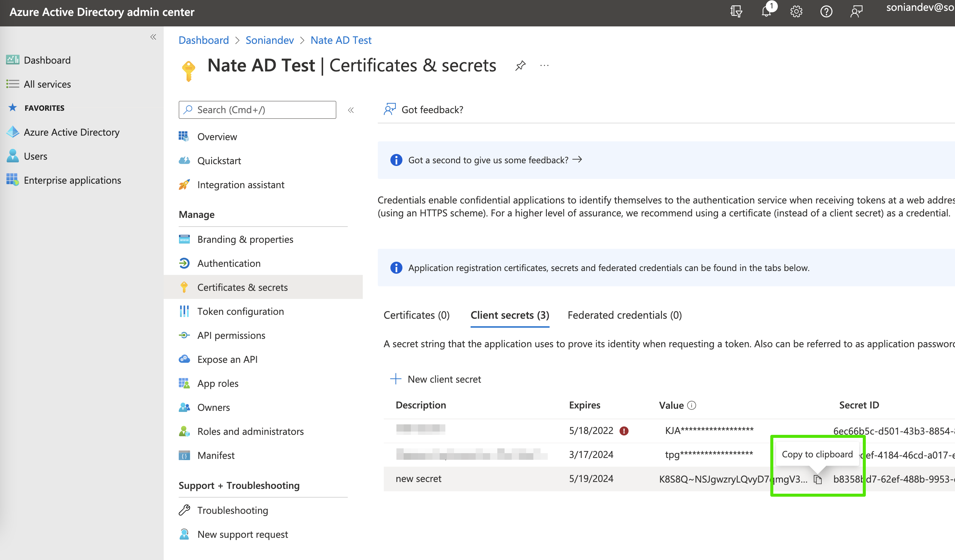Click the Description column header
Screen dimensions: 955x560
tap(421, 405)
